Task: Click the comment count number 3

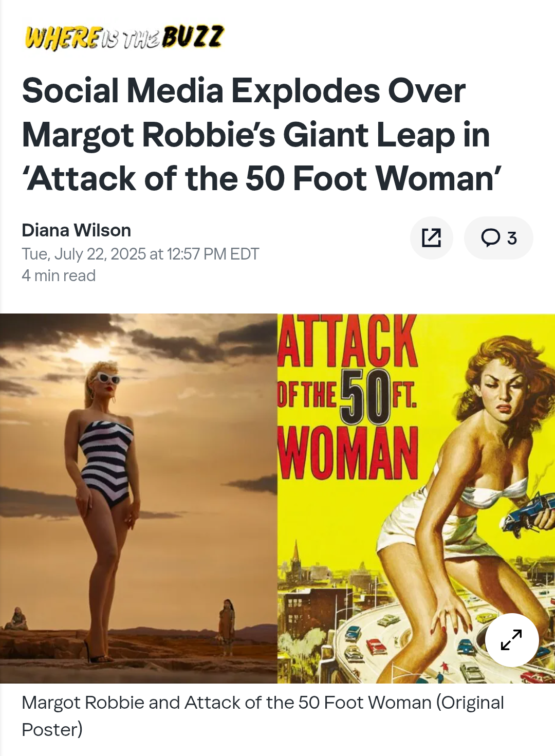Action: pyautogui.click(x=512, y=238)
